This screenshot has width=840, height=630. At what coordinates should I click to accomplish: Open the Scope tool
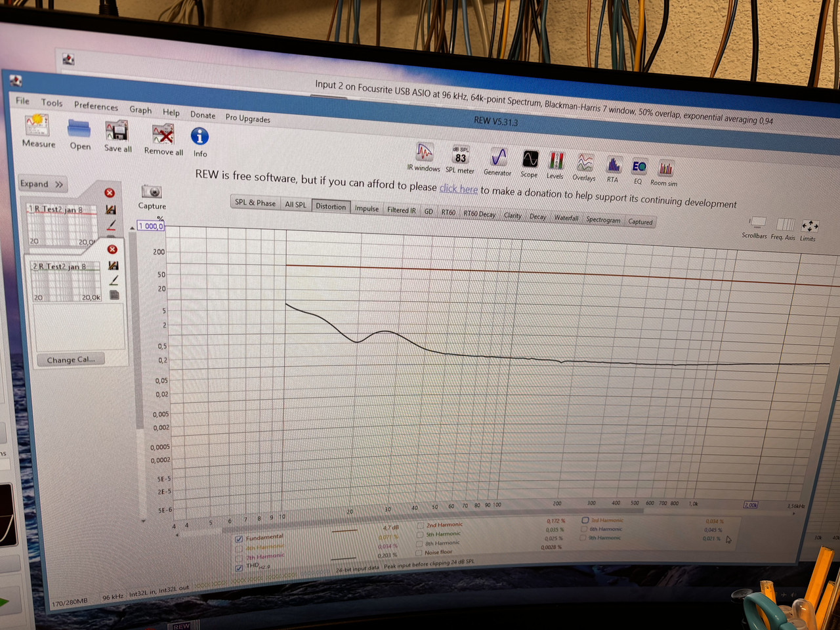pos(530,159)
